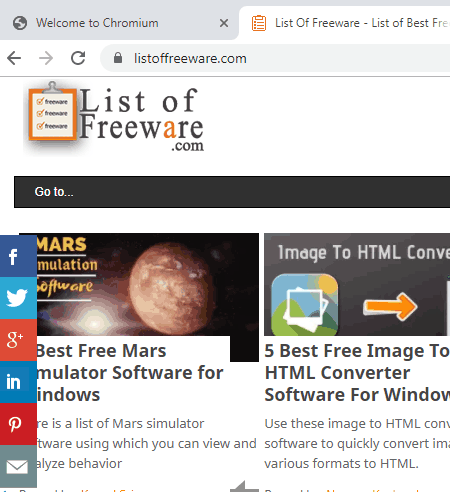Open the Go to... navigation dropdown
The height and width of the screenshot is (492, 450).
tap(232, 192)
